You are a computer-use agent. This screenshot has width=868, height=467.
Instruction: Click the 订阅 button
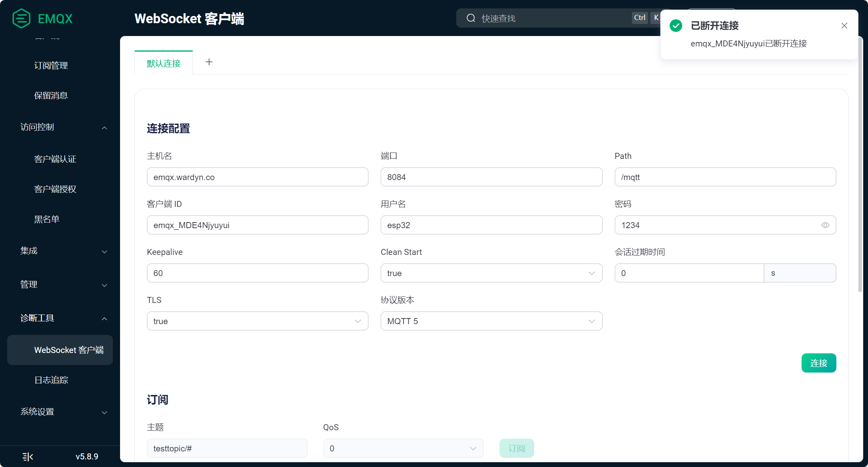click(x=517, y=448)
